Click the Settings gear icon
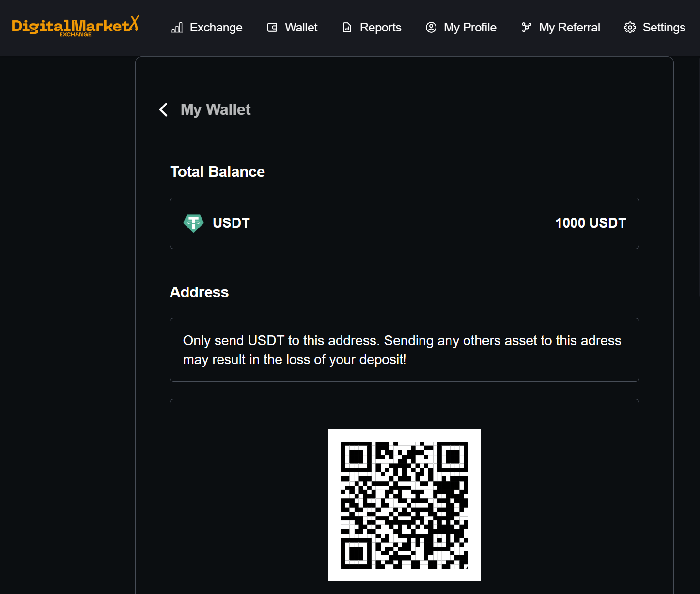Image resolution: width=700 pixels, height=594 pixels. pos(630,28)
